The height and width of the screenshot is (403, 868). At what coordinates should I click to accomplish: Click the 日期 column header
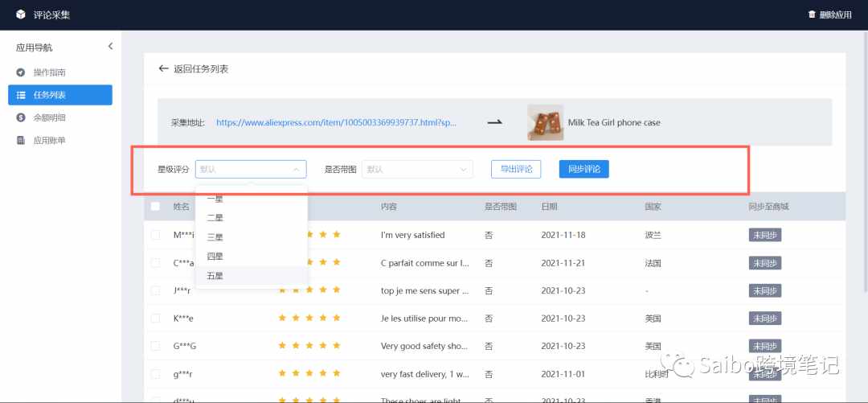549,206
